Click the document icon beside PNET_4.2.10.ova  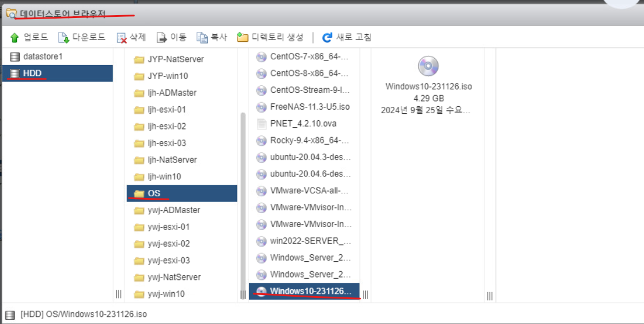(x=261, y=124)
